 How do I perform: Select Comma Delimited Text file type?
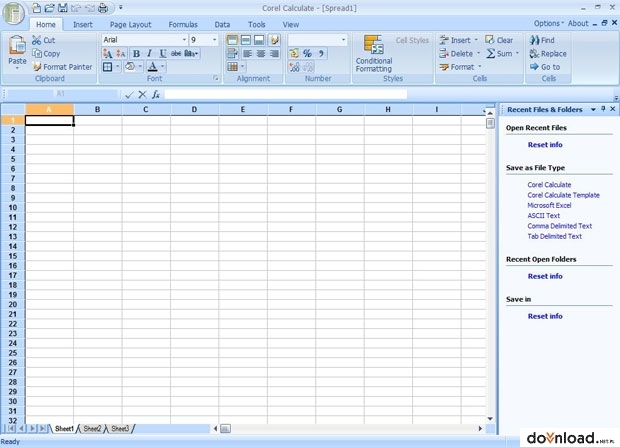pos(560,226)
